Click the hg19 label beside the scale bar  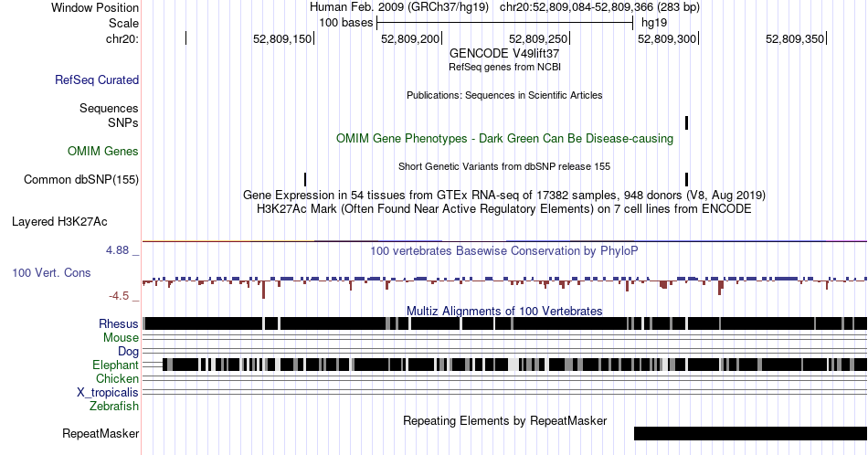click(654, 23)
